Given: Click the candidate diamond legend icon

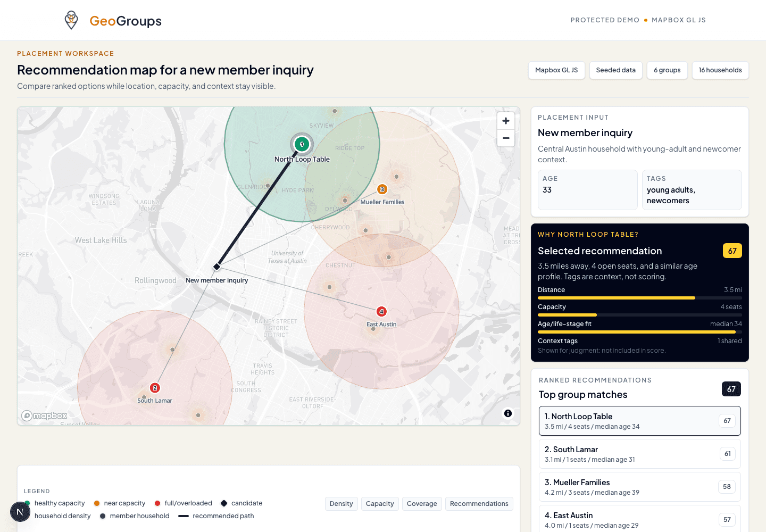Looking at the screenshot, I should coord(224,503).
